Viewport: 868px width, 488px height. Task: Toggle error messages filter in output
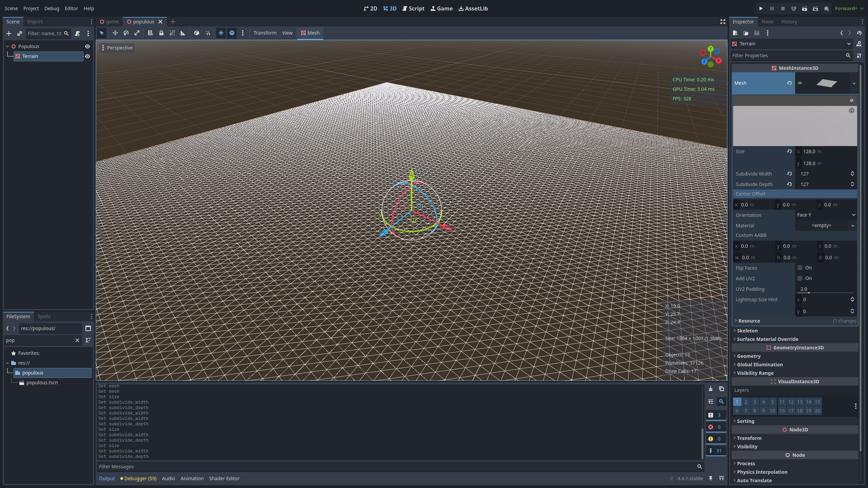[716, 427]
